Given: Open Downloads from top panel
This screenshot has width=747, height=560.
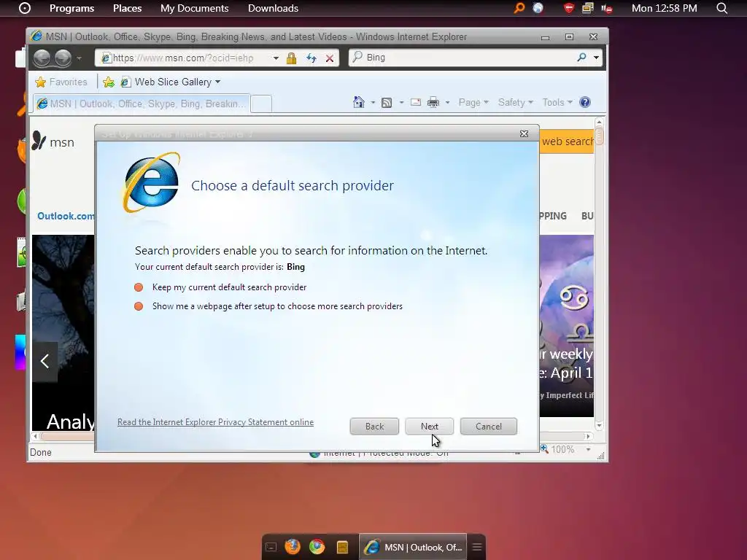Looking at the screenshot, I should click(273, 8).
